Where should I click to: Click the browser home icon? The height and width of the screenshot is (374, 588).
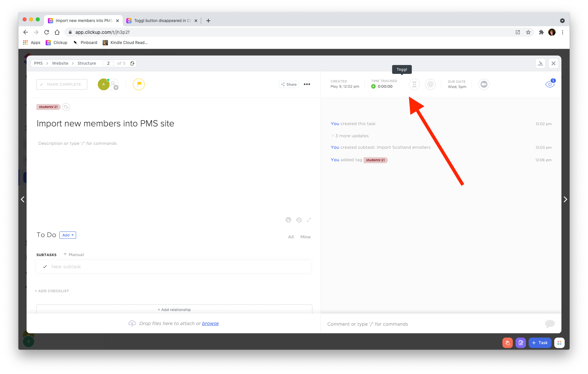pos(57,32)
